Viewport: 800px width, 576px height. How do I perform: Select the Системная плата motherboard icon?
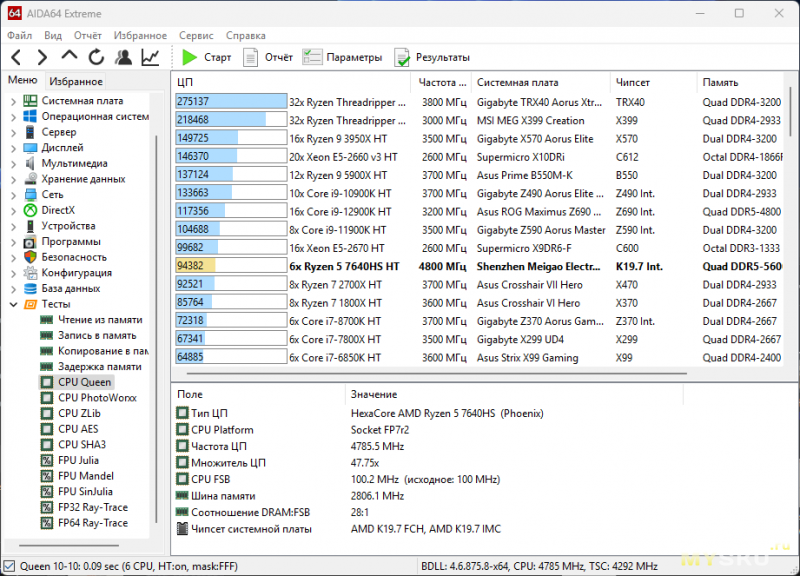pos(31,101)
